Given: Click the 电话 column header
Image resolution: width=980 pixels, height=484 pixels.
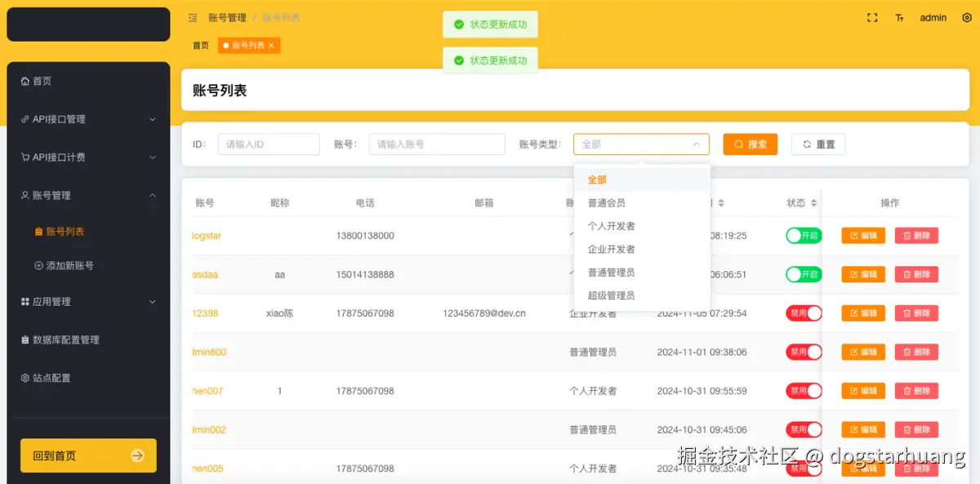Looking at the screenshot, I should point(365,203).
